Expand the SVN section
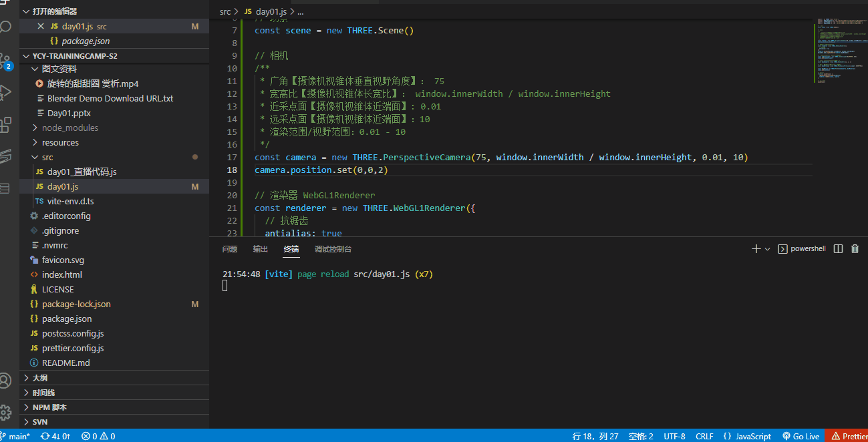This screenshot has height=442, width=868. (x=114, y=422)
